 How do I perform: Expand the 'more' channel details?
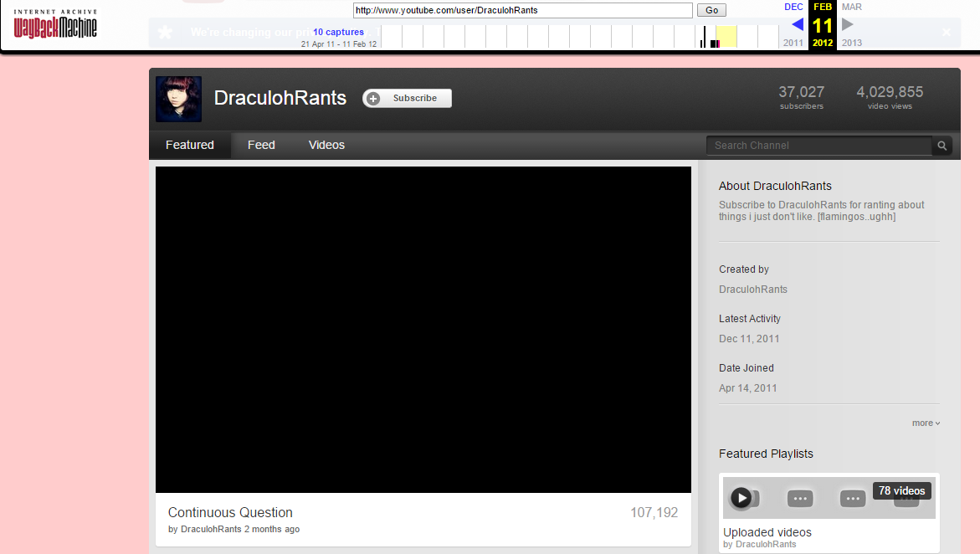point(926,423)
